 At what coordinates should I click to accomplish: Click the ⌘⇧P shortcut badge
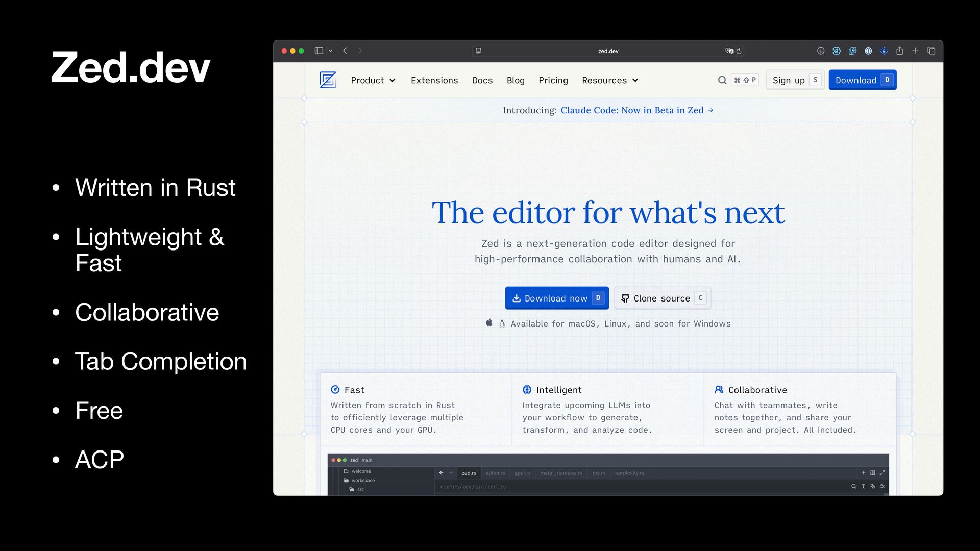745,80
